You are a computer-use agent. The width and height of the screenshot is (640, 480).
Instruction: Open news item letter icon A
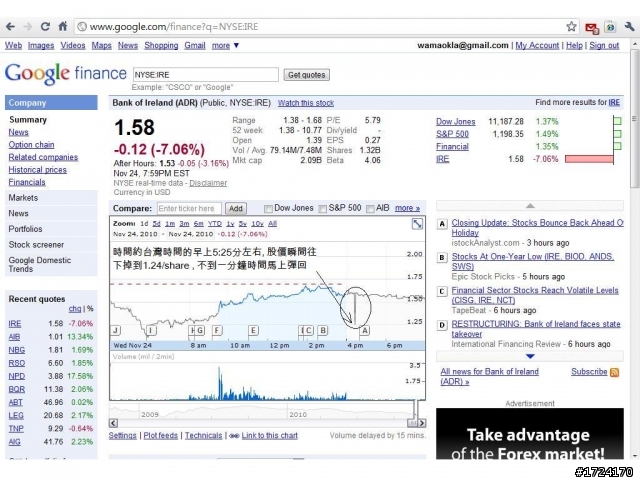(442, 224)
